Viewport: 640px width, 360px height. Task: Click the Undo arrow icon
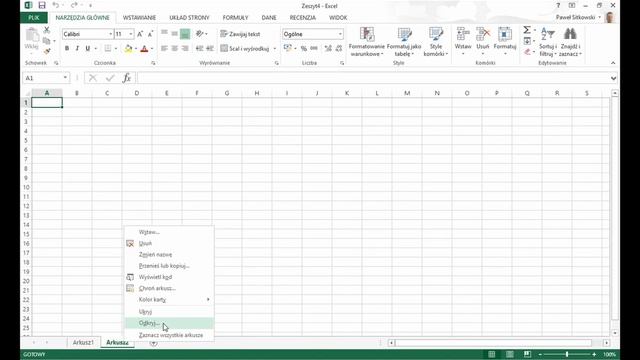[x=56, y=5]
